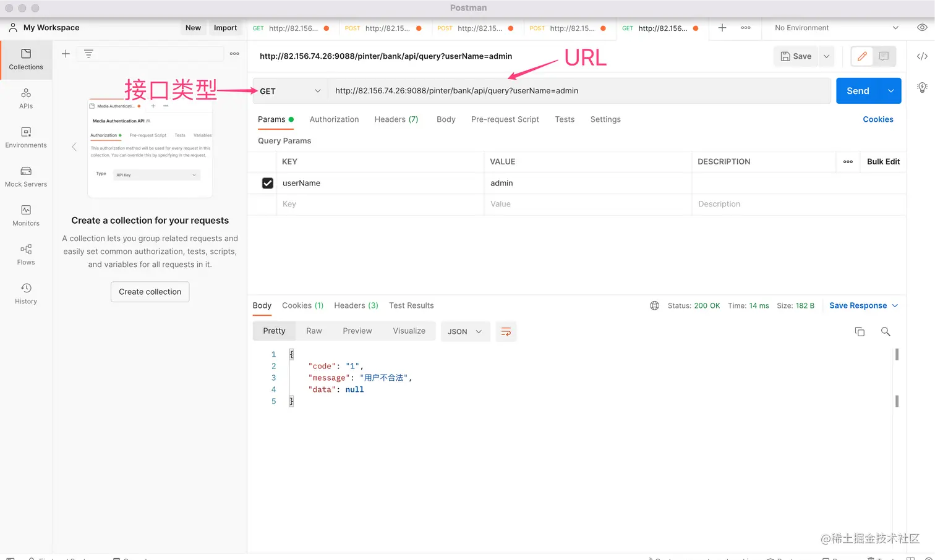The height and width of the screenshot is (560, 935).
Task: Select the response Body tab
Action: 262,306
